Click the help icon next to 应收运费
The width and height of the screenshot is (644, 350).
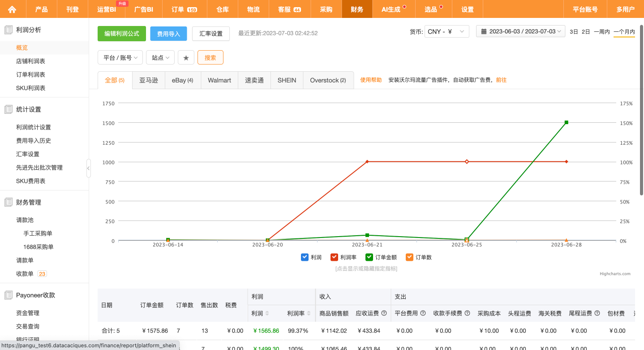point(384,313)
